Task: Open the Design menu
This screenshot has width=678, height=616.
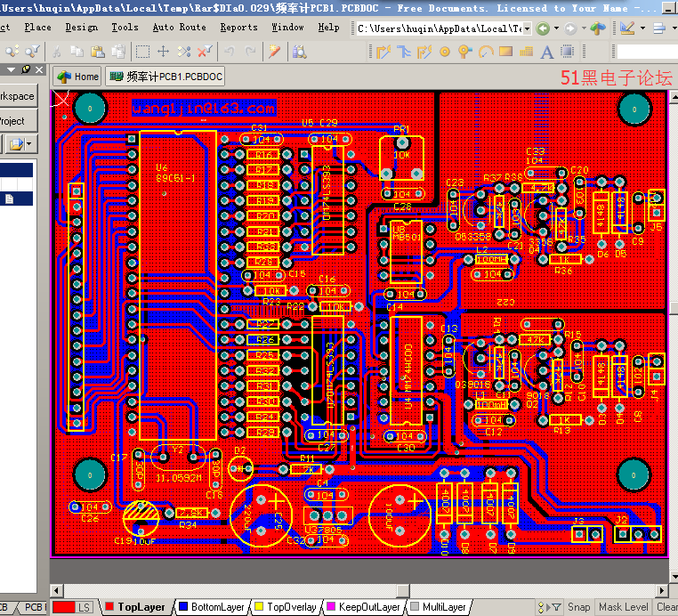Action: [x=81, y=28]
